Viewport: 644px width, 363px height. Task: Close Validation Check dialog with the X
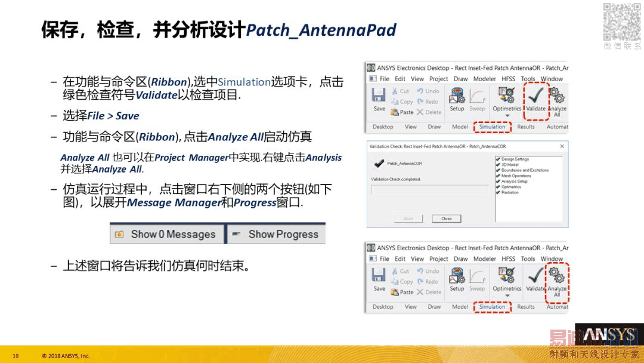click(562, 146)
